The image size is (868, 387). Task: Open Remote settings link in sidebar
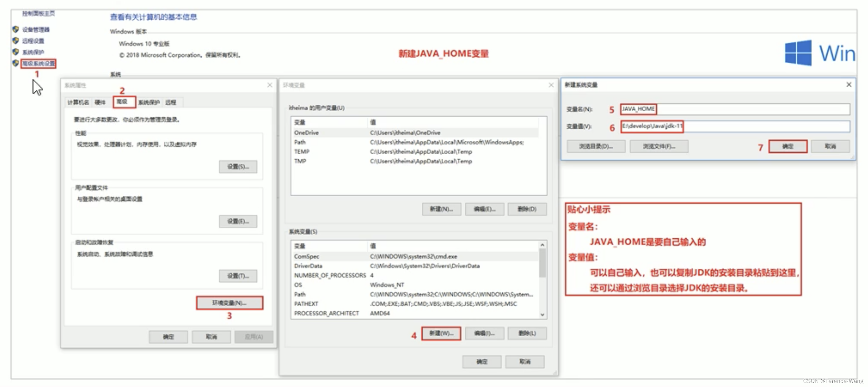coord(33,41)
